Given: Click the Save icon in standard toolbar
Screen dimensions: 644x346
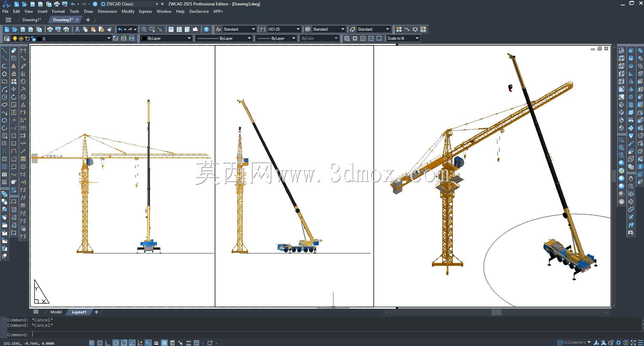Looking at the screenshot, I should (23, 29).
